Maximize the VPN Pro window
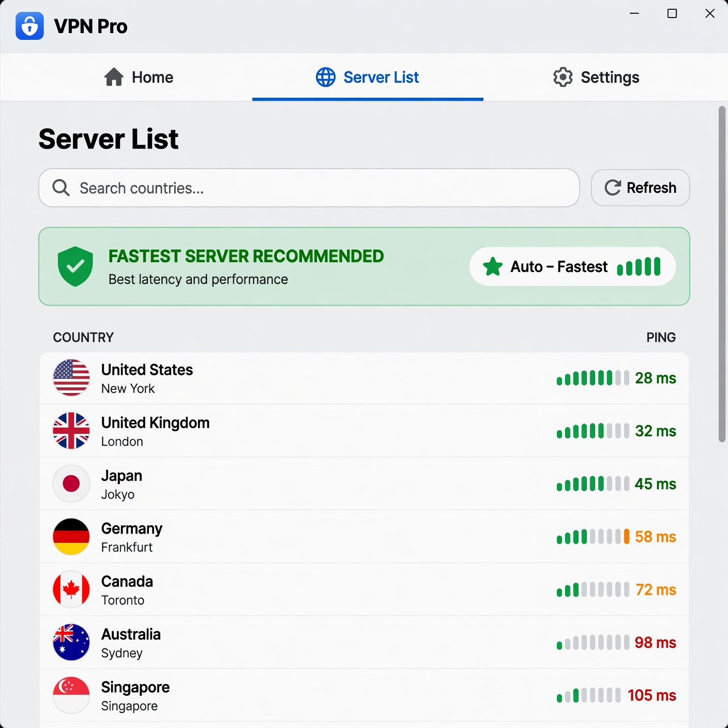This screenshot has height=728, width=728. [672, 13]
